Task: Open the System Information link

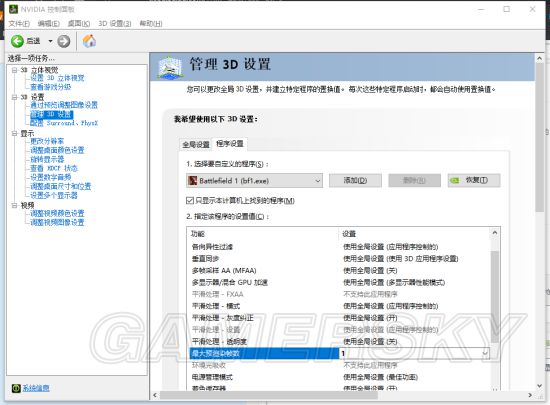Action: click(x=36, y=388)
